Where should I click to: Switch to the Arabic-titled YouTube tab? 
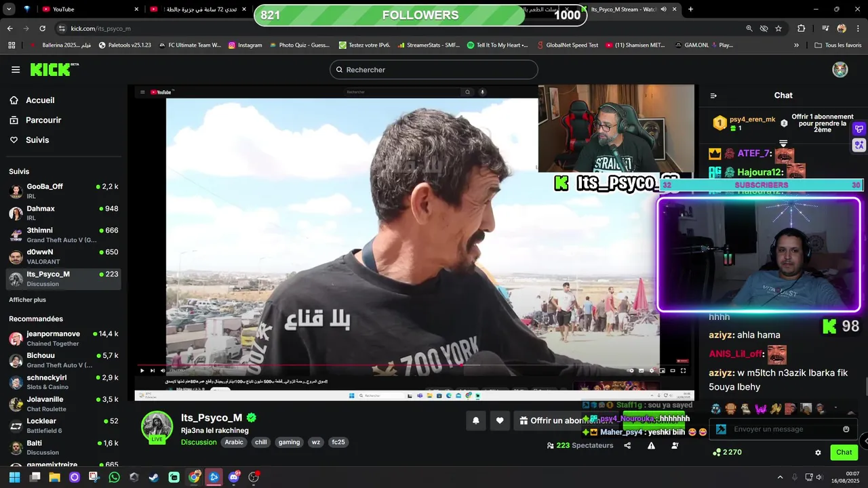197,9
